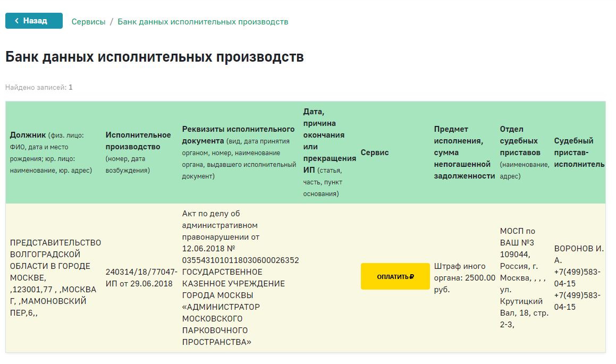Image resolution: width=616 pixels, height=364 pixels.
Task: Select the "Судебный пристав-исполнитель" column header
Action: point(578,153)
